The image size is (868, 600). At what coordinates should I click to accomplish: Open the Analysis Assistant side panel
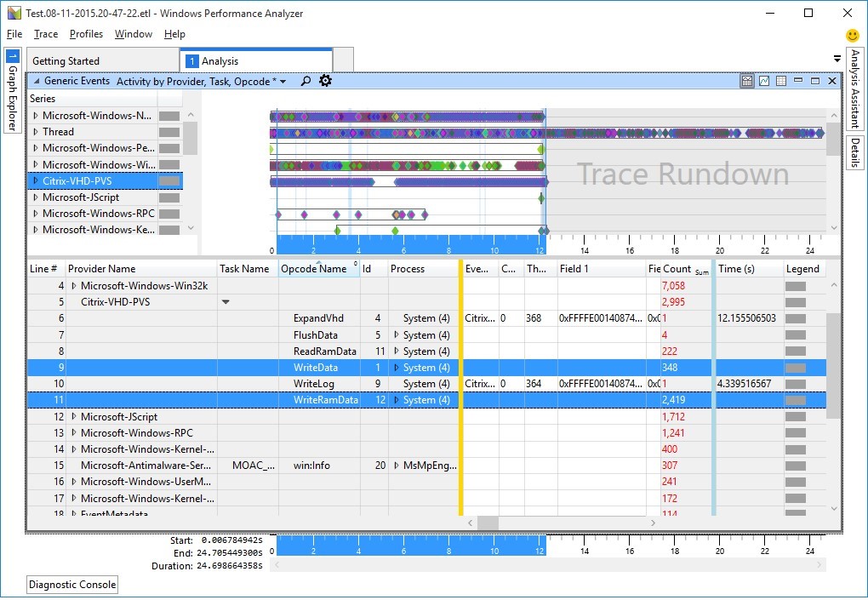(x=855, y=89)
